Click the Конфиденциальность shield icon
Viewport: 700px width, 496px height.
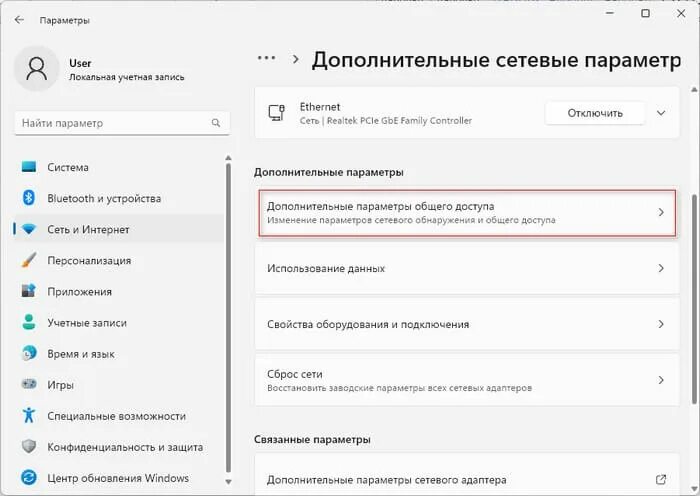[x=29, y=446]
